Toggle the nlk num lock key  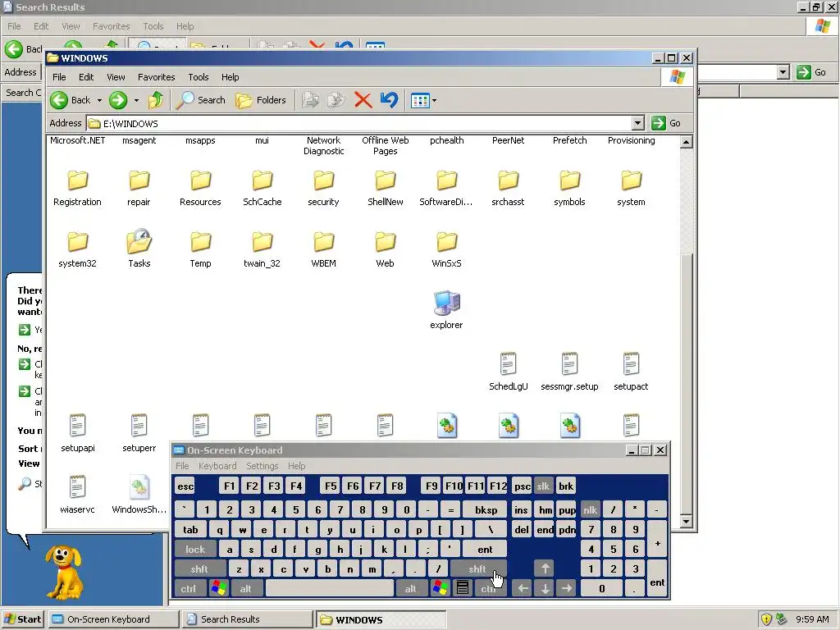pyautogui.click(x=591, y=509)
